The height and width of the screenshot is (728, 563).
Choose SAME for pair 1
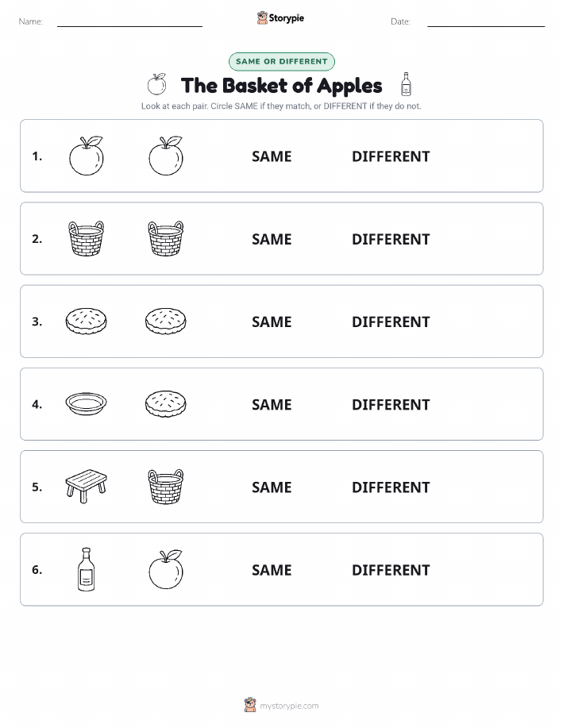pos(272,156)
